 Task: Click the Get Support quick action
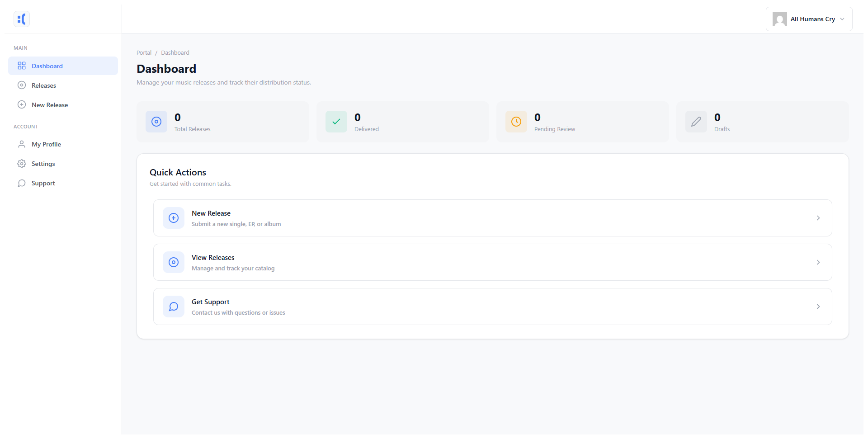[x=492, y=307]
